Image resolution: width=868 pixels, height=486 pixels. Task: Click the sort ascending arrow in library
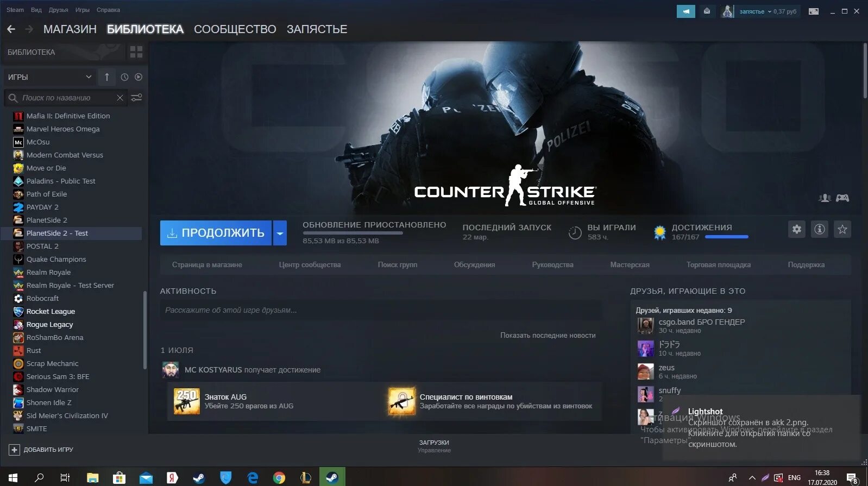click(107, 77)
